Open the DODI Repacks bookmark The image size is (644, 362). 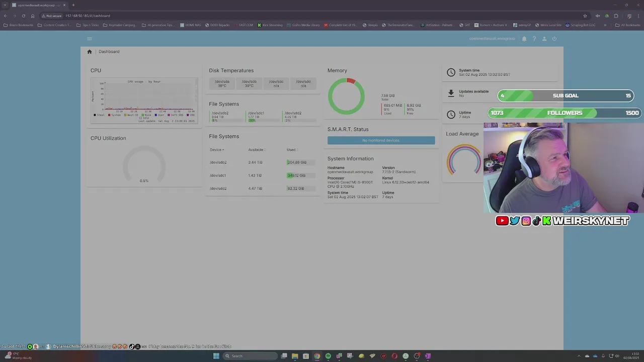217,25
